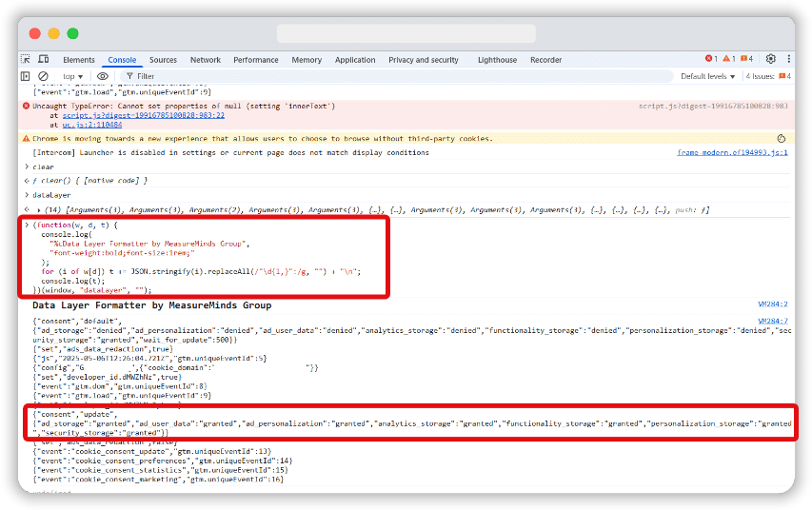Click the cookie_consent_update event line
Image resolution: width=812 pixels, height=510 pixels.
pos(151,452)
